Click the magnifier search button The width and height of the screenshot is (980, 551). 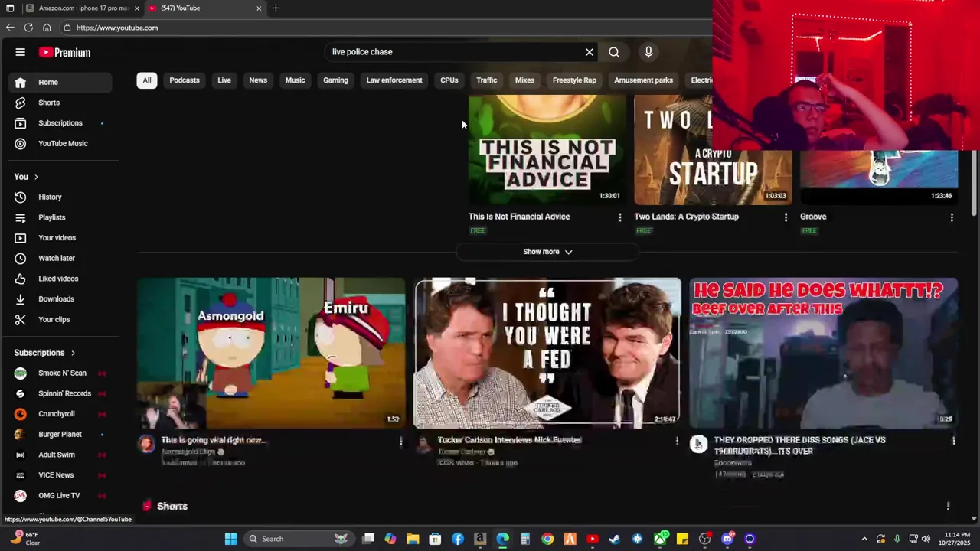pyautogui.click(x=614, y=52)
